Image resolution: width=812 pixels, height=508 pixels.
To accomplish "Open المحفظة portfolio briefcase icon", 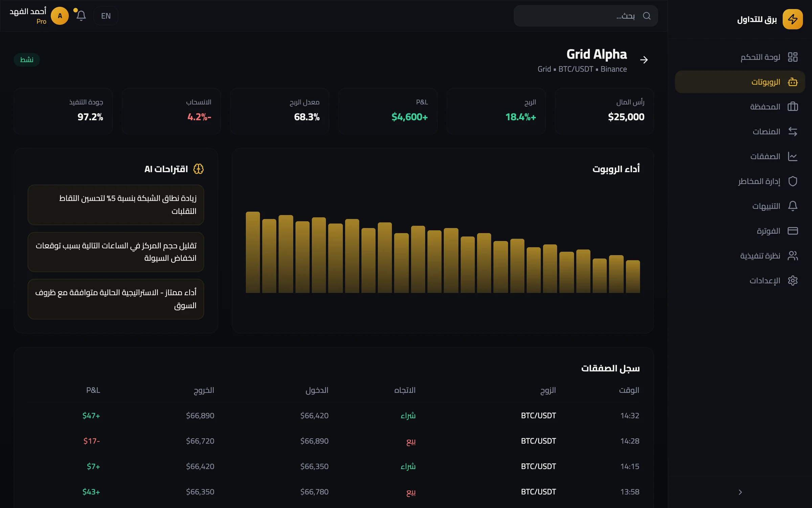I will coord(792,107).
